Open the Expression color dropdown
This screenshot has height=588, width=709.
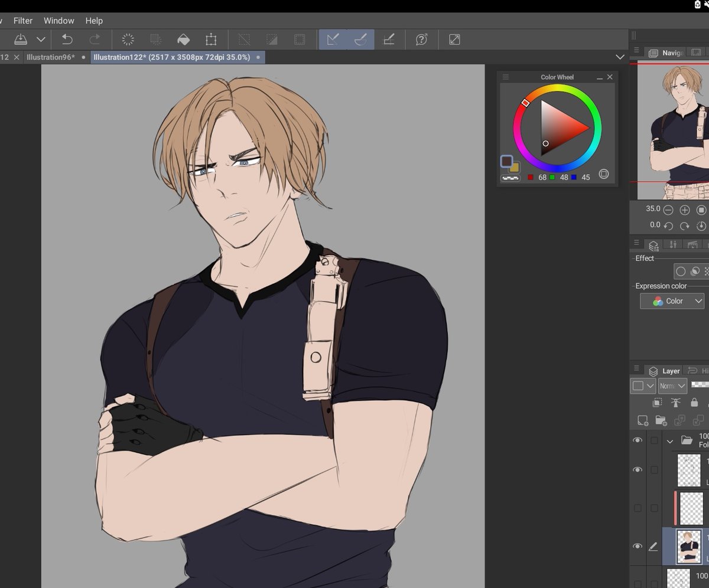(x=672, y=301)
